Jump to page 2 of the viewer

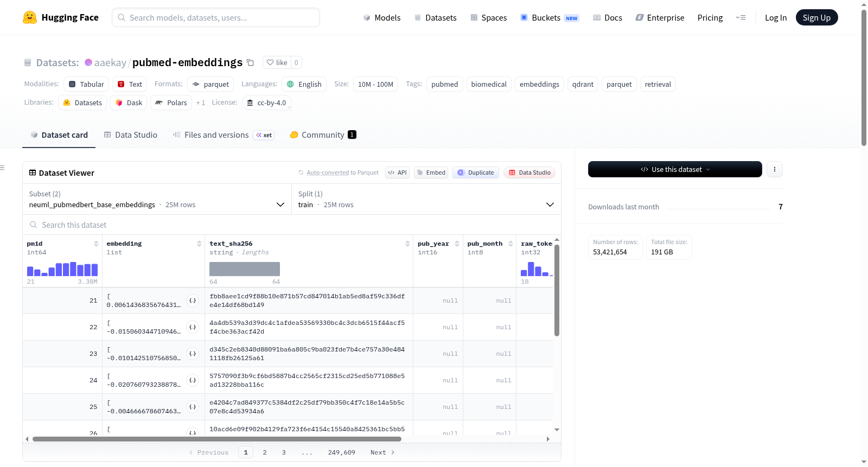265,452
